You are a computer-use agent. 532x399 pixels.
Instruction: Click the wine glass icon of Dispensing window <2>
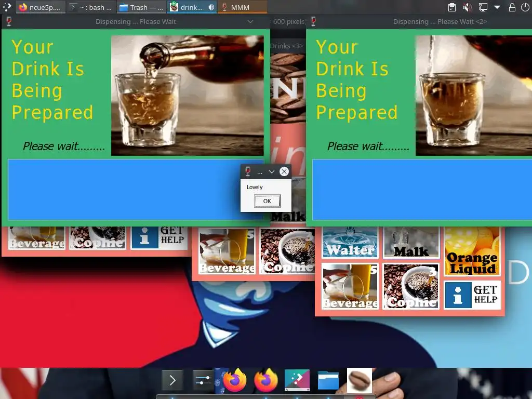point(313,21)
